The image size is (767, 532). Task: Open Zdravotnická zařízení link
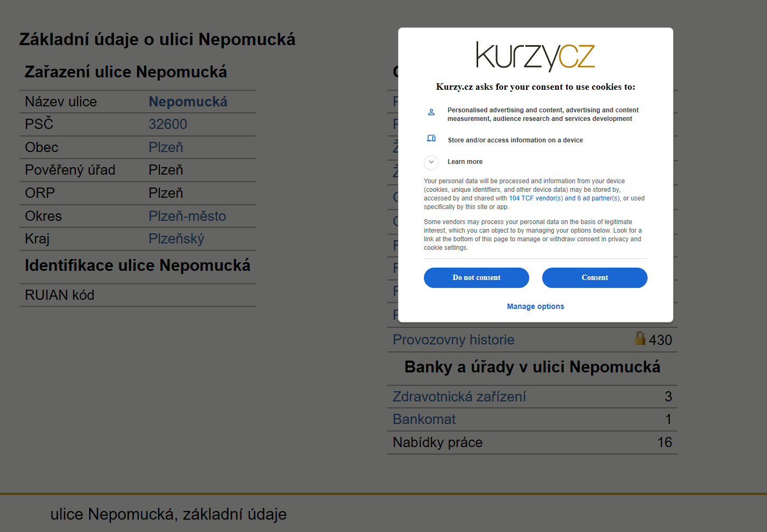point(459,397)
